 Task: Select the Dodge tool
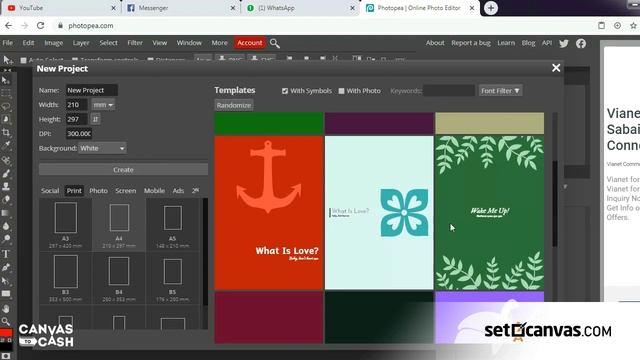(x=6, y=239)
